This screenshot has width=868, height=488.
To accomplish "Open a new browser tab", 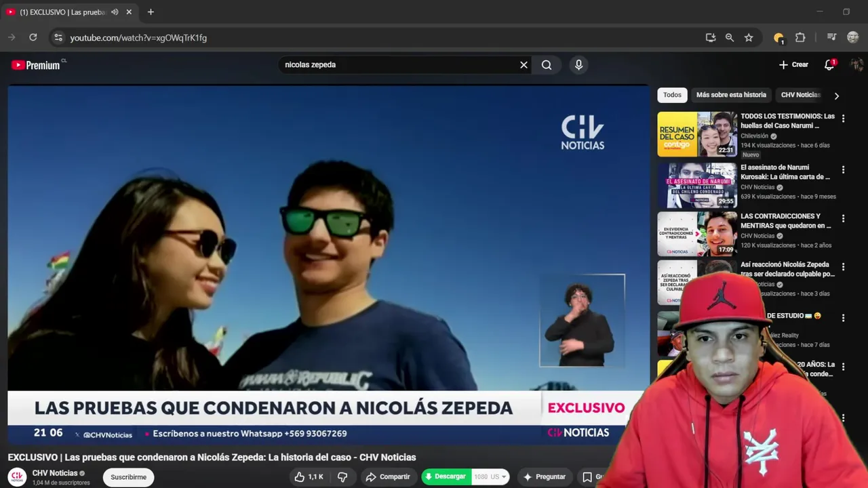I will tap(151, 12).
